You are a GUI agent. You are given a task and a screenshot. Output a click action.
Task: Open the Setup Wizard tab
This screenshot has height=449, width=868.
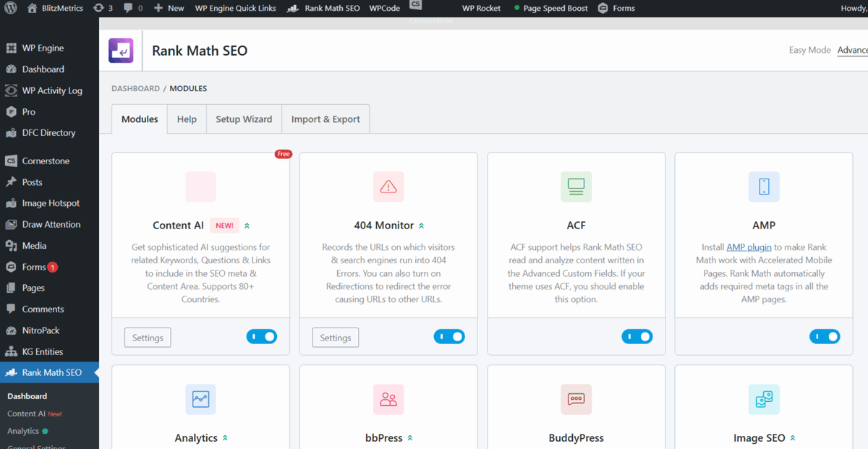(x=244, y=119)
